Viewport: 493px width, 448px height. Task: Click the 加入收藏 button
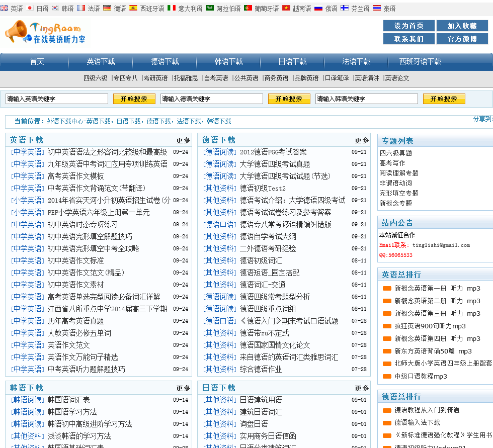462,26
